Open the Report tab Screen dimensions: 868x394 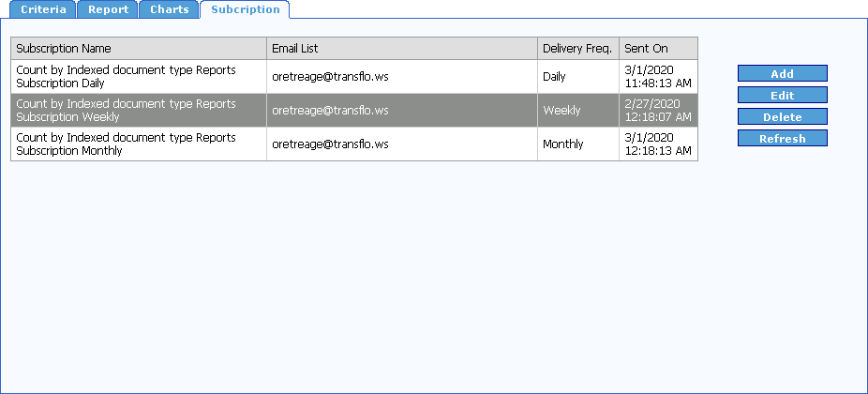tap(108, 10)
